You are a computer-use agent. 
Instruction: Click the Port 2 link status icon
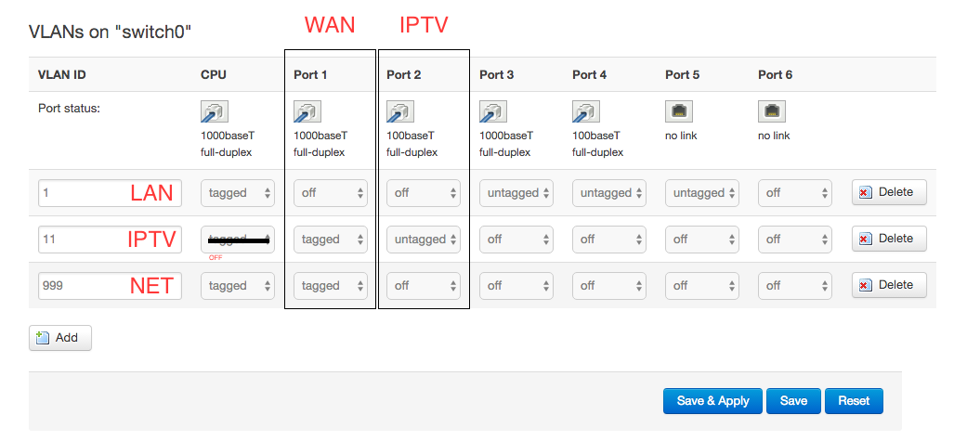(399, 111)
